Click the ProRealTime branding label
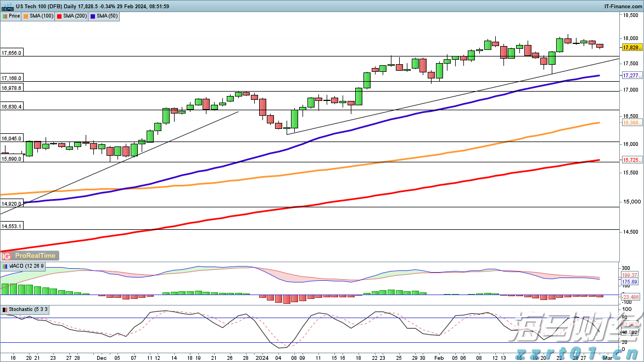 35,256
